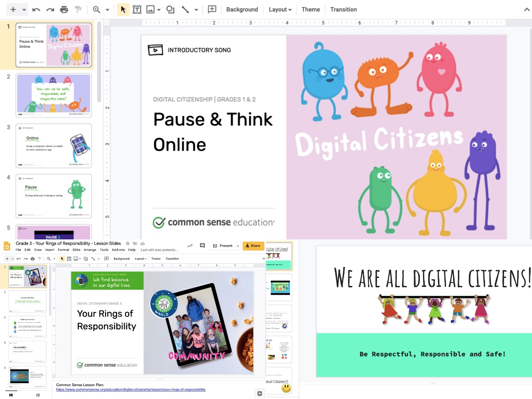Open View menu in Grade 3 window
Image resolution: width=532 pixels, height=399 pixels.
(38, 250)
